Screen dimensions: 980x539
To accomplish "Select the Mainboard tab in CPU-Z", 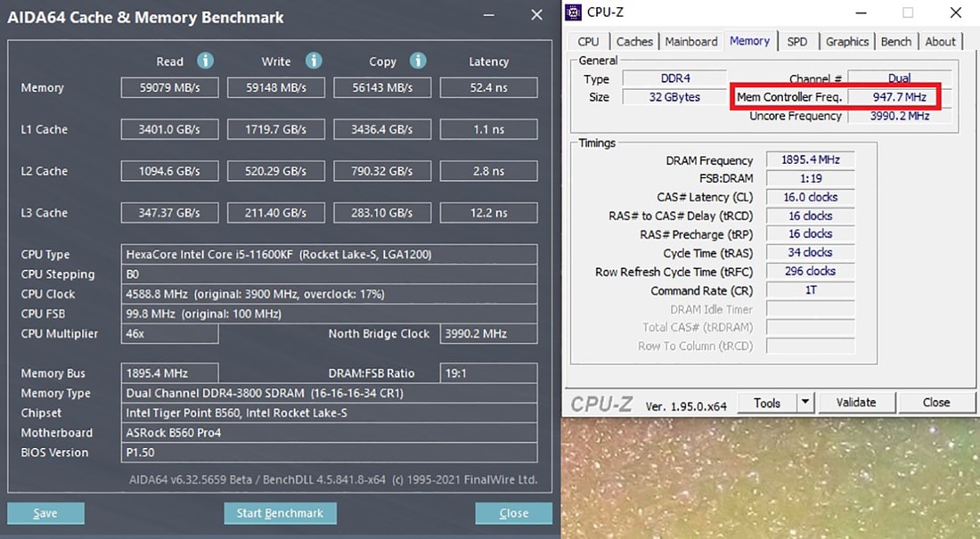I will point(691,41).
